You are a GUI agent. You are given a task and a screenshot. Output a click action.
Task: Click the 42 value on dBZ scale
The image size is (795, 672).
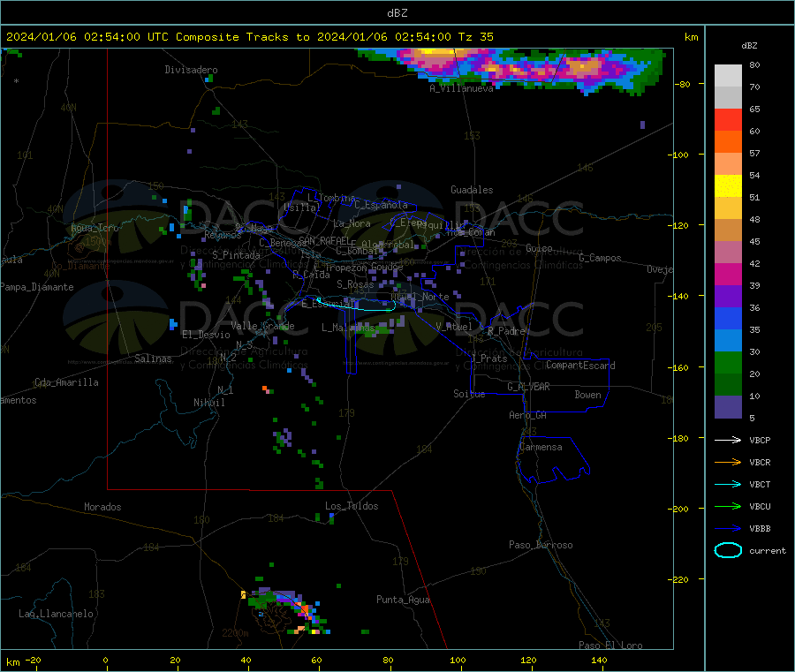754,263
